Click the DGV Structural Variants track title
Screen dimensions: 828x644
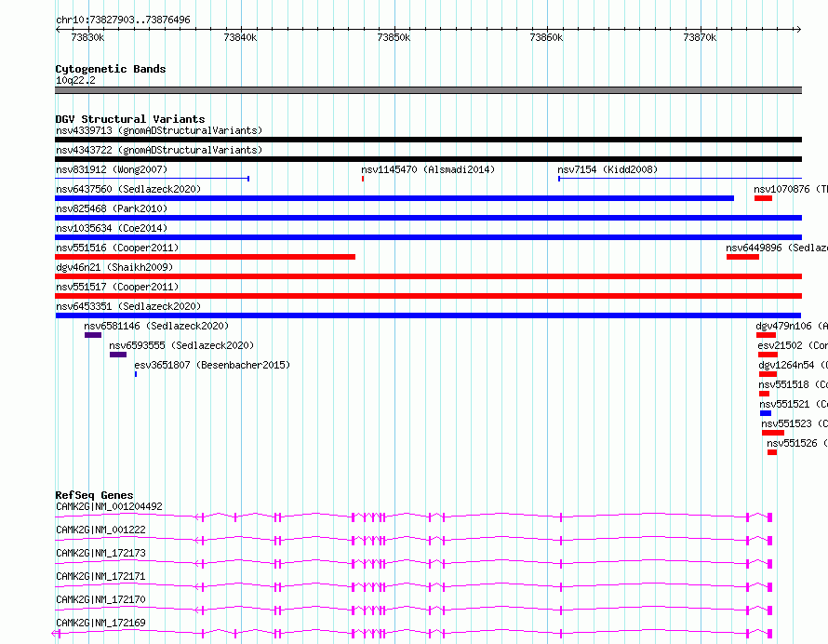click(x=130, y=119)
